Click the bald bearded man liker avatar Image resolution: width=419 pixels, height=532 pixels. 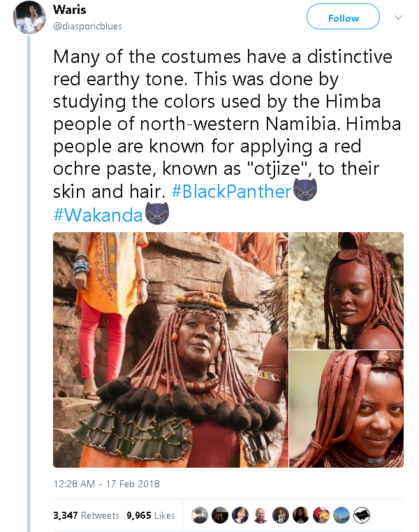[x=260, y=515]
